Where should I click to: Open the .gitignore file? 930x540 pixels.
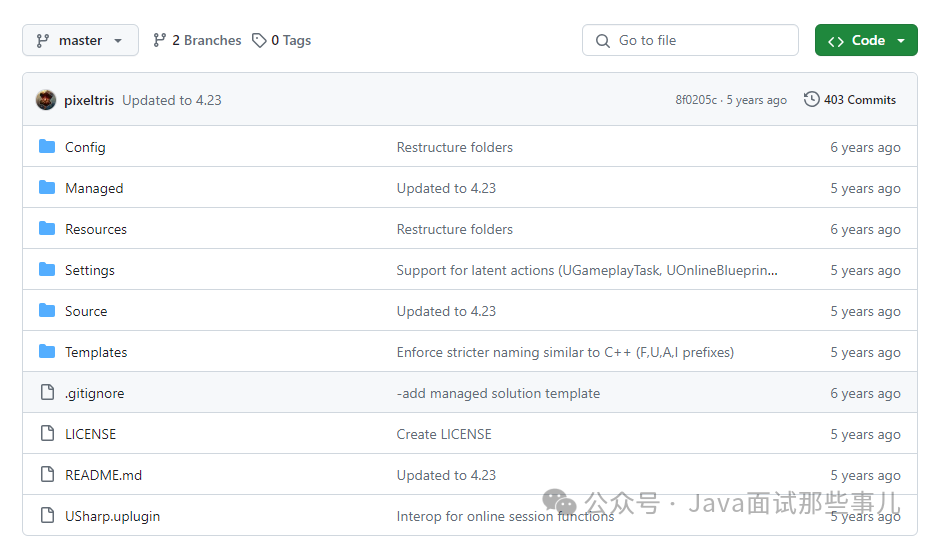94,393
